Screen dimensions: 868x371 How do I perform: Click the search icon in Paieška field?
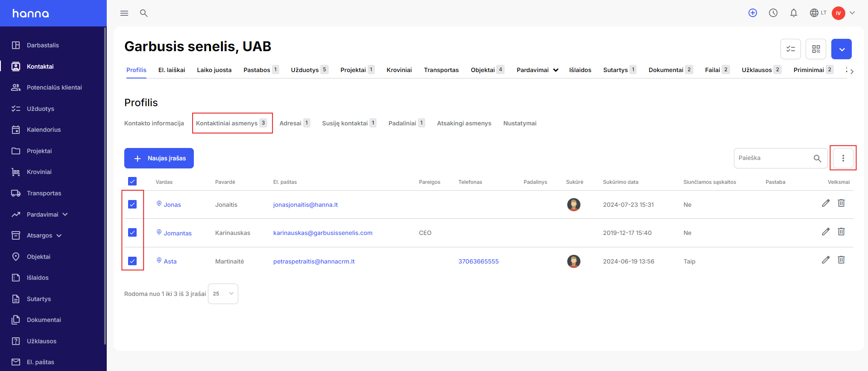(x=817, y=158)
